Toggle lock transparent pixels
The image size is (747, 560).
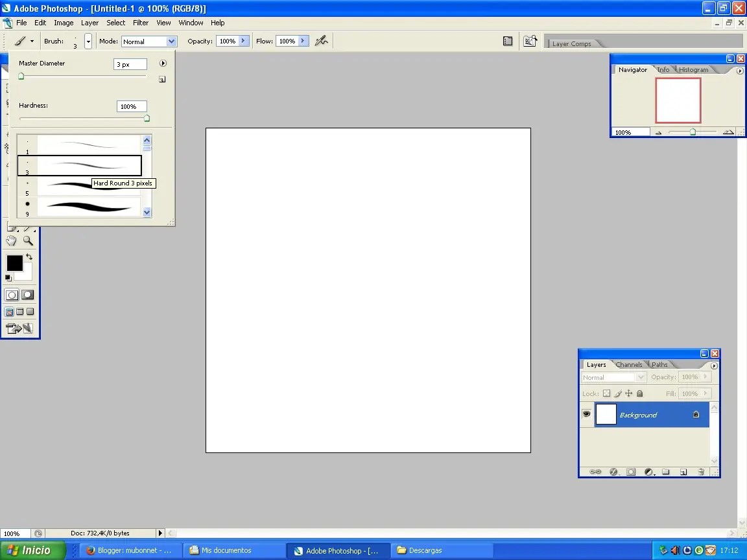(x=606, y=393)
